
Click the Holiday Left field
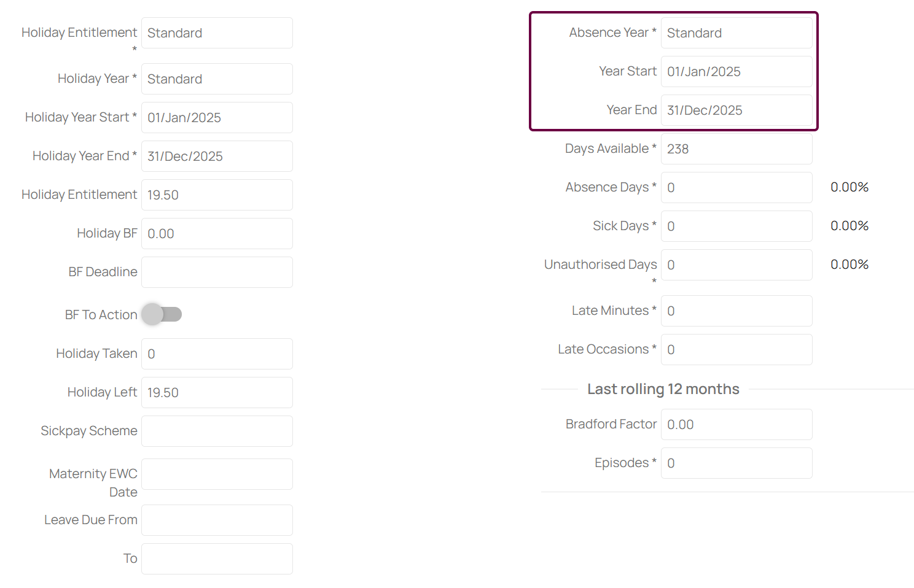[x=217, y=393]
